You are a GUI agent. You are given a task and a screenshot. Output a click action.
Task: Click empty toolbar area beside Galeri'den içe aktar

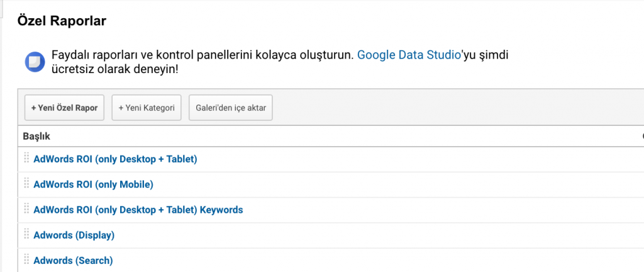(x=440, y=108)
